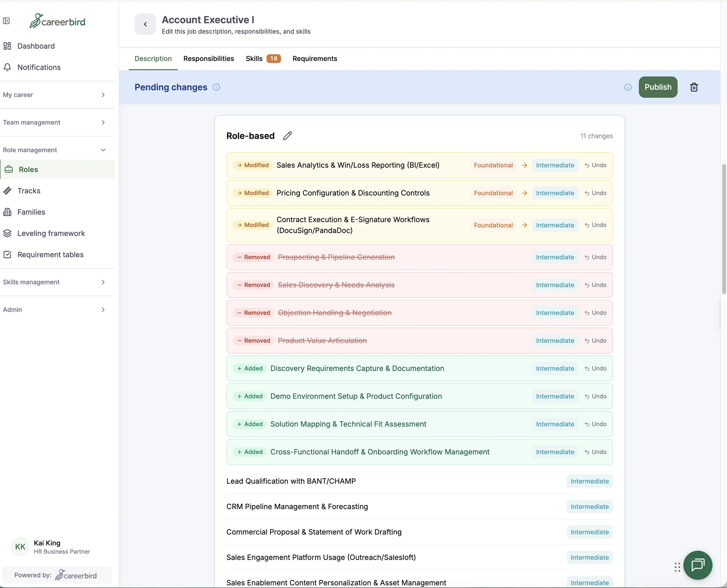
Task: Open the chat support bubble
Action: coord(698,565)
